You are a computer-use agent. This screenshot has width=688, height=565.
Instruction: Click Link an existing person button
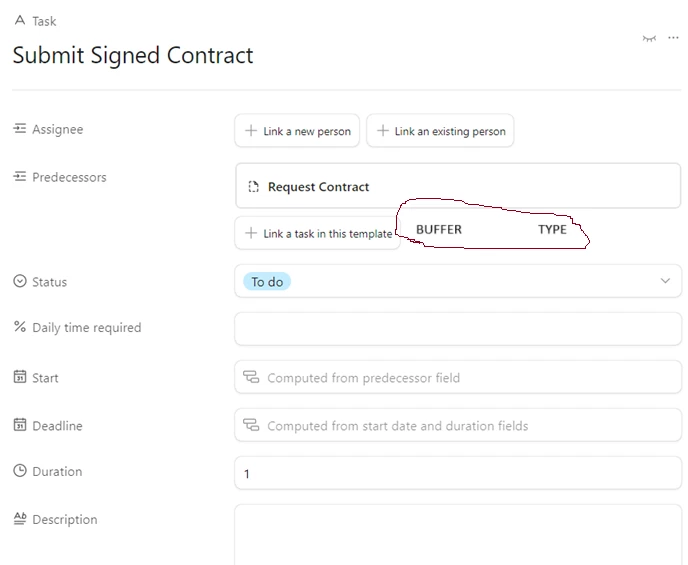pos(440,131)
